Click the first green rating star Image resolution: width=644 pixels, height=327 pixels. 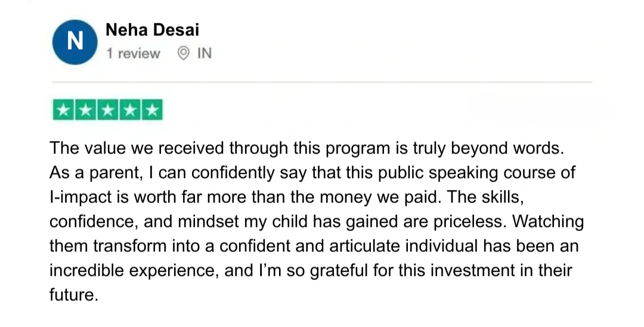(x=64, y=110)
